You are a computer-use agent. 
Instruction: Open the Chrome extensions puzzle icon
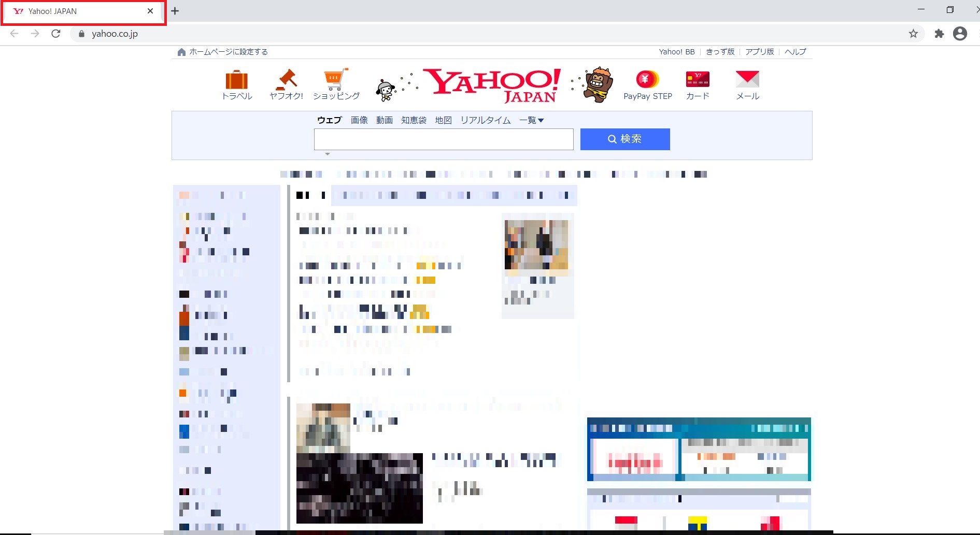pos(939,33)
